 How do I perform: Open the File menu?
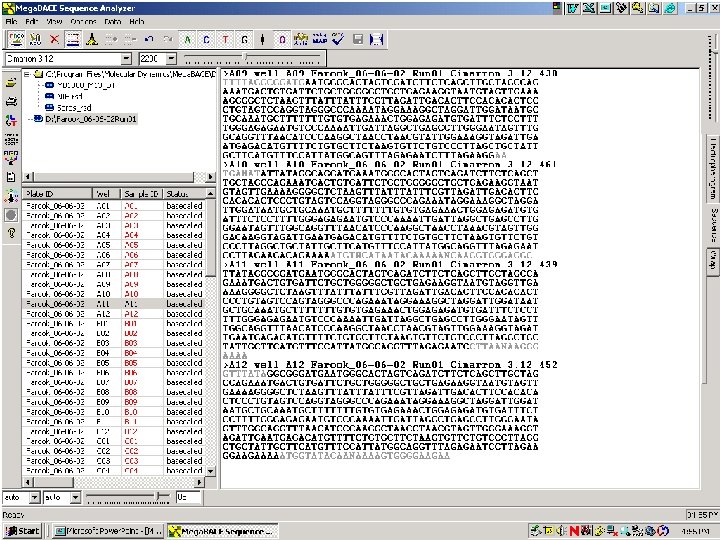[11, 21]
